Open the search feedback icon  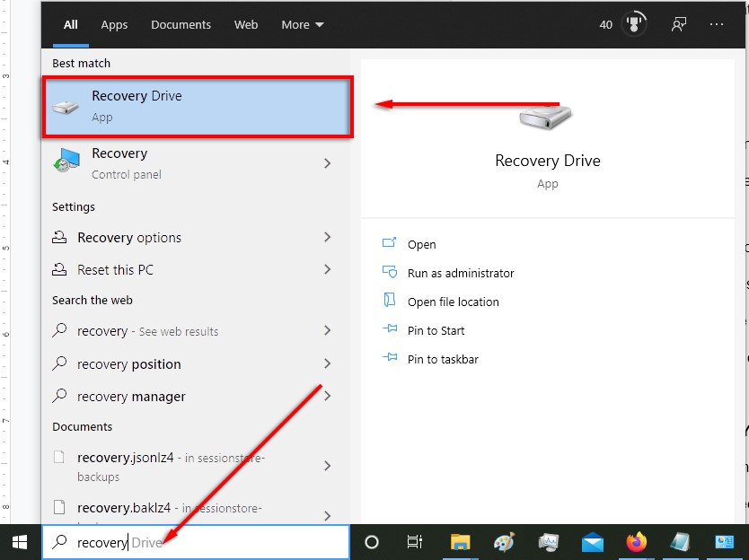(x=679, y=24)
